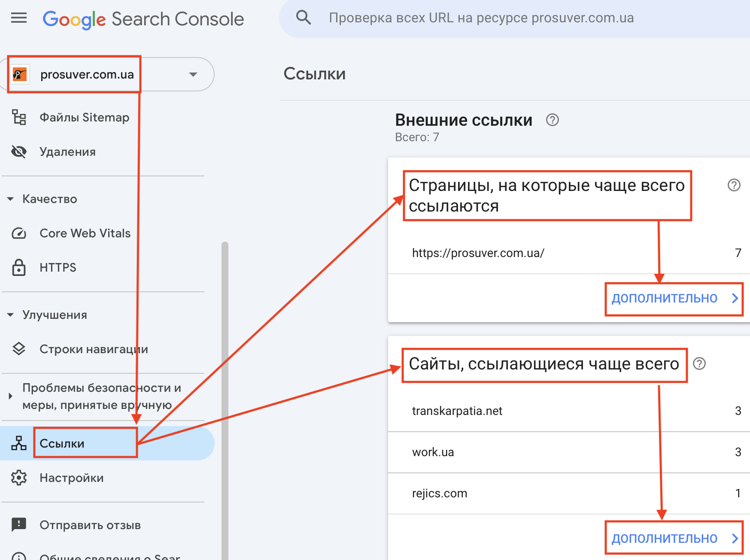750x560 pixels.
Task: Open the hamburger navigation menu
Action: click(x=18, y=18)
